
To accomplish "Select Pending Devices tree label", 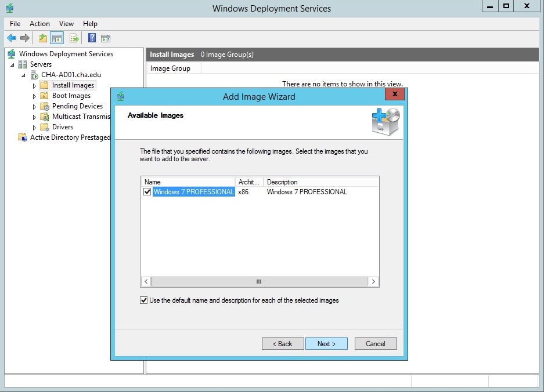I will click(77, 106).
